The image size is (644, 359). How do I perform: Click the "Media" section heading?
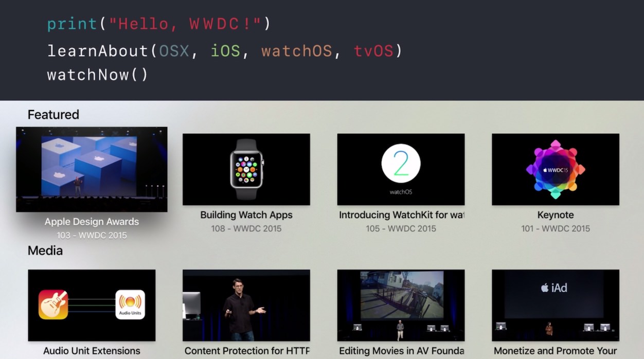coord(45,250)
